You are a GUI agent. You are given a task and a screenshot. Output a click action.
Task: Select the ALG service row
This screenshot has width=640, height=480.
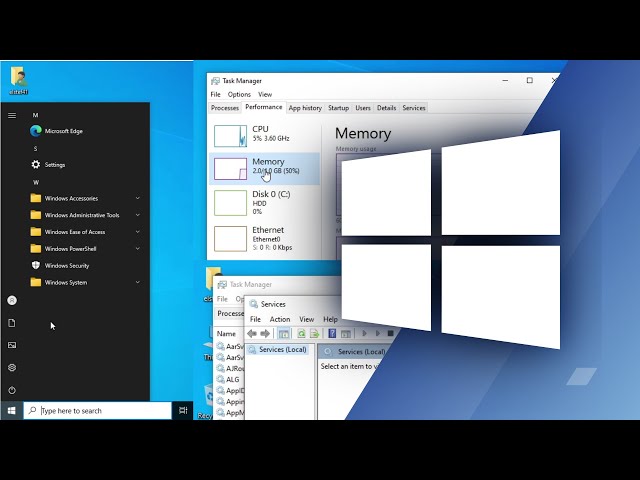point(229,380)
